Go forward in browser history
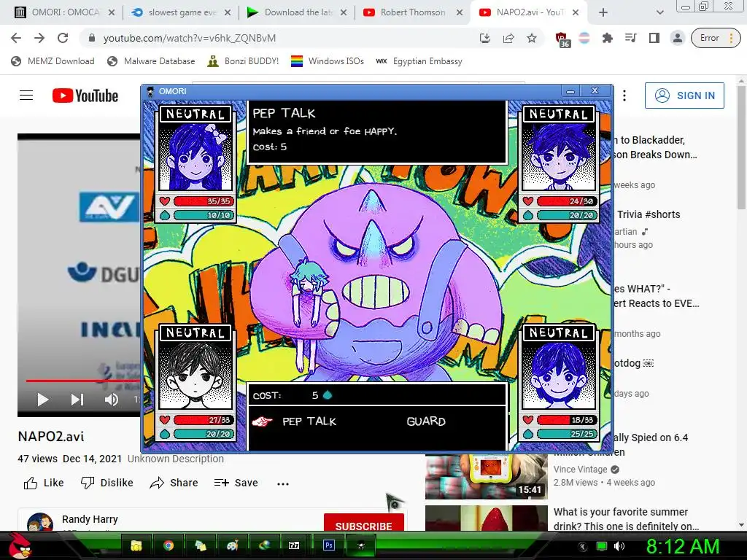The height and width of the screenshot is (560, 747). click(x=39, y=38)
